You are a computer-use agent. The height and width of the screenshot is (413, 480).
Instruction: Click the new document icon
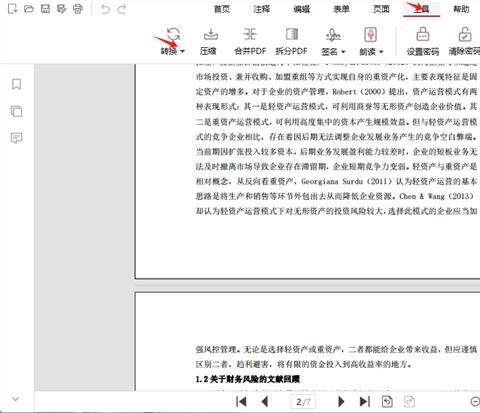point(12,9)
